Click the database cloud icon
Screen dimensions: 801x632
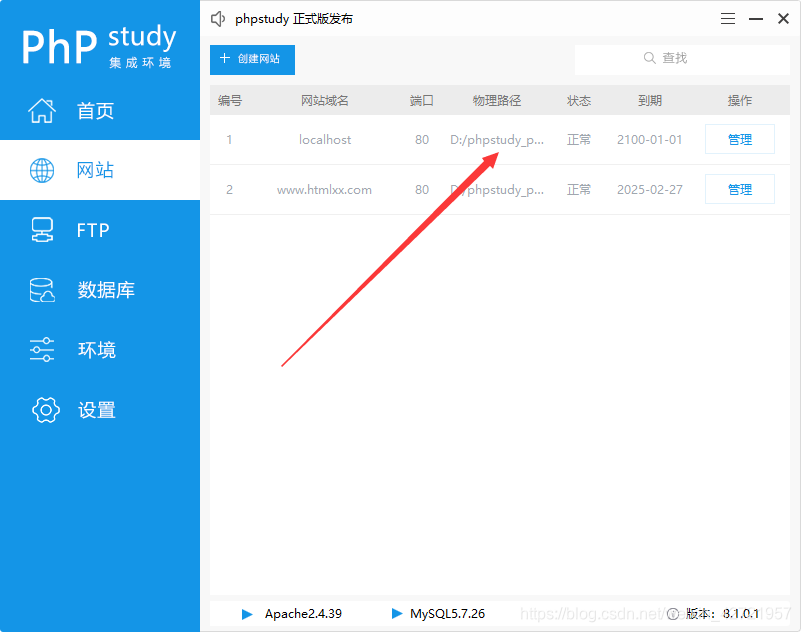point(42,290)
